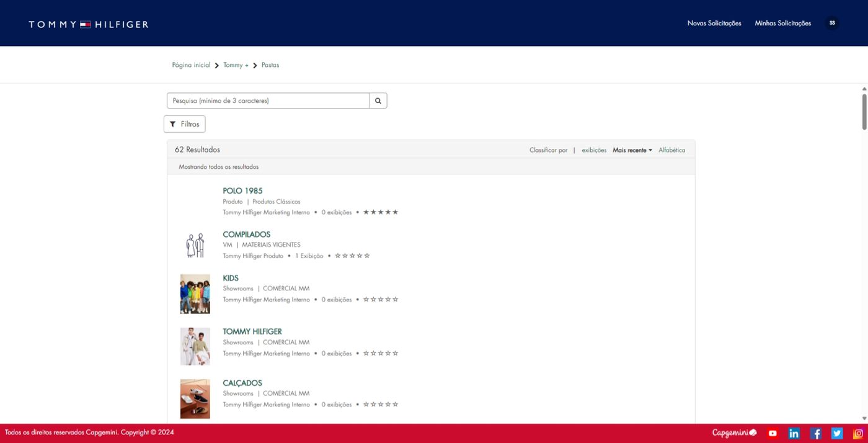Go to Tommy + breadcrumb
868x443 pixels.
pyautogui.click(x=236, y=65)
